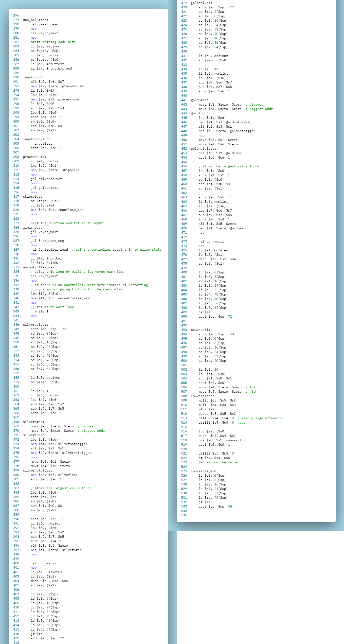Screen dimensions: 344x644
Task: Click line number 535 in gutter
Action: tap(184, 515)
